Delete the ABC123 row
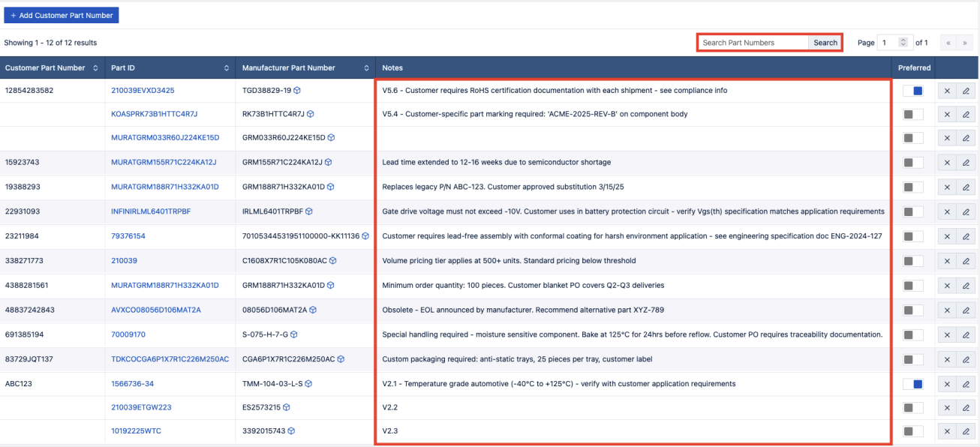Screen dimensions: 980x447 947,384
